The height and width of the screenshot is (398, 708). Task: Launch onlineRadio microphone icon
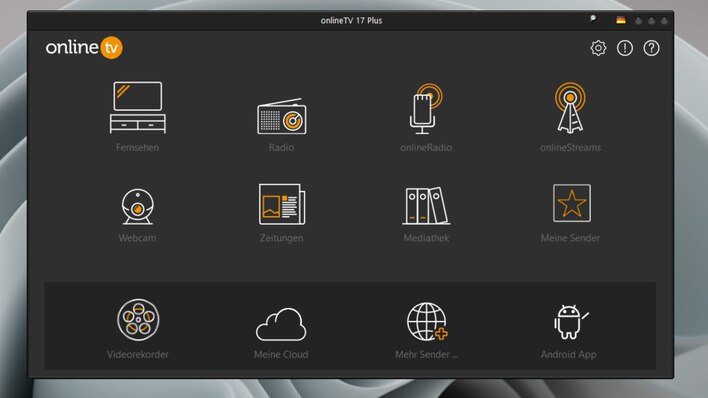click(x=426, y=108)
